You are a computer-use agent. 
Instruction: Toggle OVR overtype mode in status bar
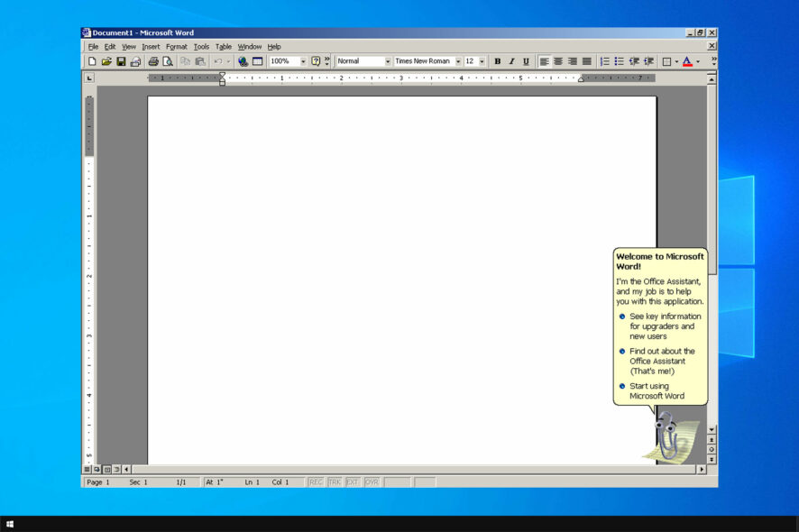[372, 482]
